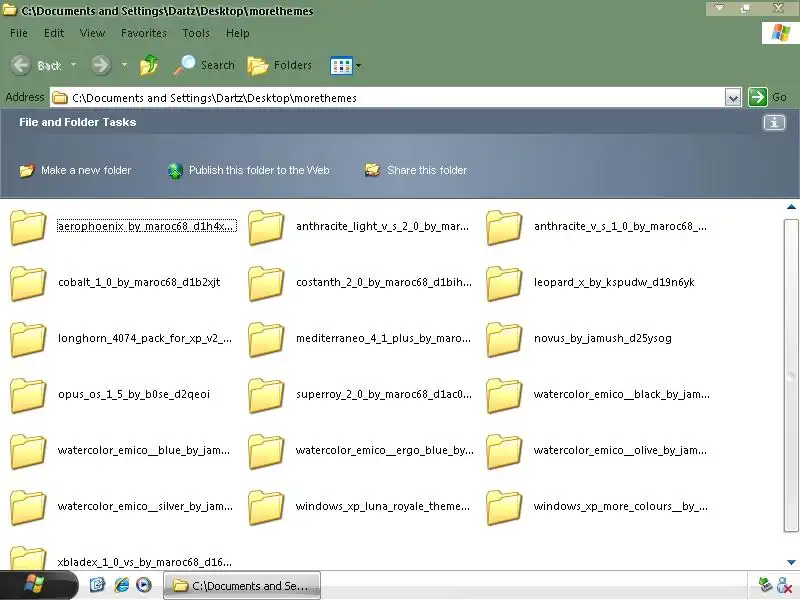This screenshot has width=800, height=600.
Task: Select the windows_xp_luna_royale_theme folder icon
Action: click(266, 508)
